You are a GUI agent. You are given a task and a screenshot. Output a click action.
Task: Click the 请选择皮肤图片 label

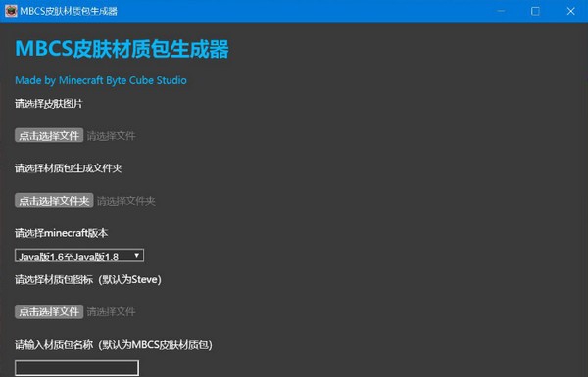(x=49, y=104)
